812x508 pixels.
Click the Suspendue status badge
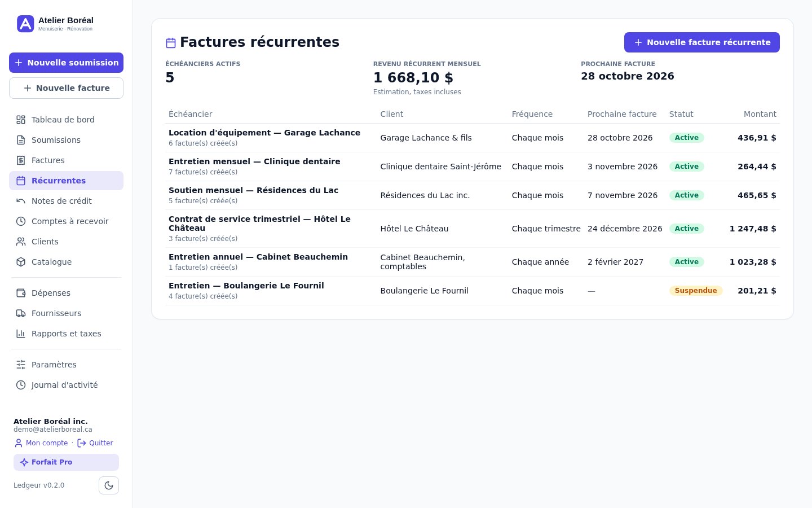tap(696, 291)
